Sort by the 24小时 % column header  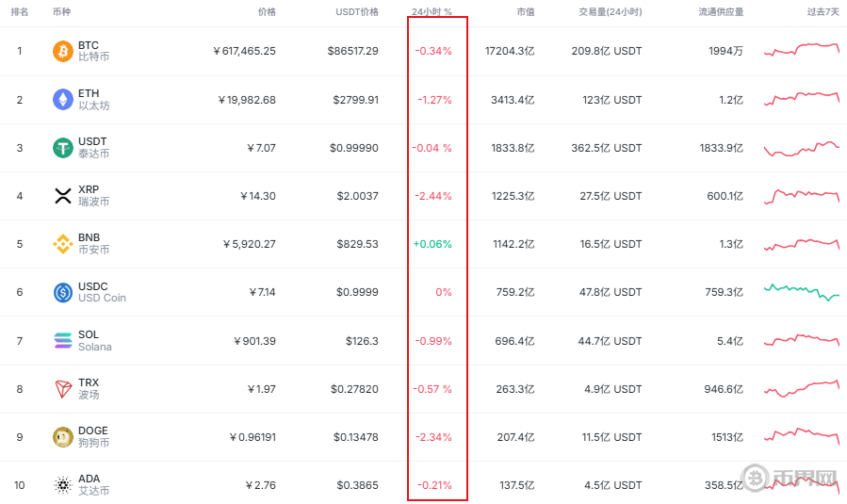(432, 12)
